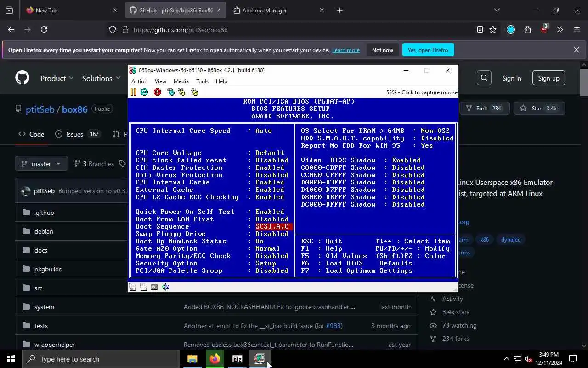588x368 pixels.
Task: Open the .github folder
Action: click(x=44, y=213)
